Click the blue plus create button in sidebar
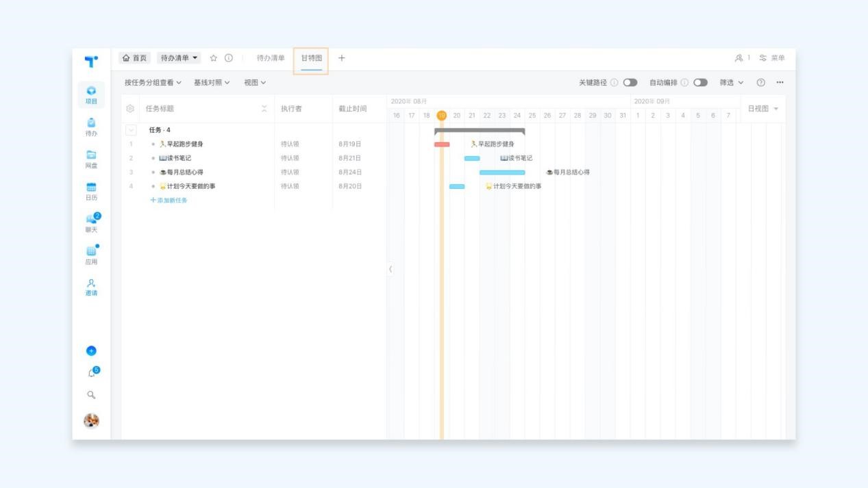868x488 pixels. click(91, 350)
